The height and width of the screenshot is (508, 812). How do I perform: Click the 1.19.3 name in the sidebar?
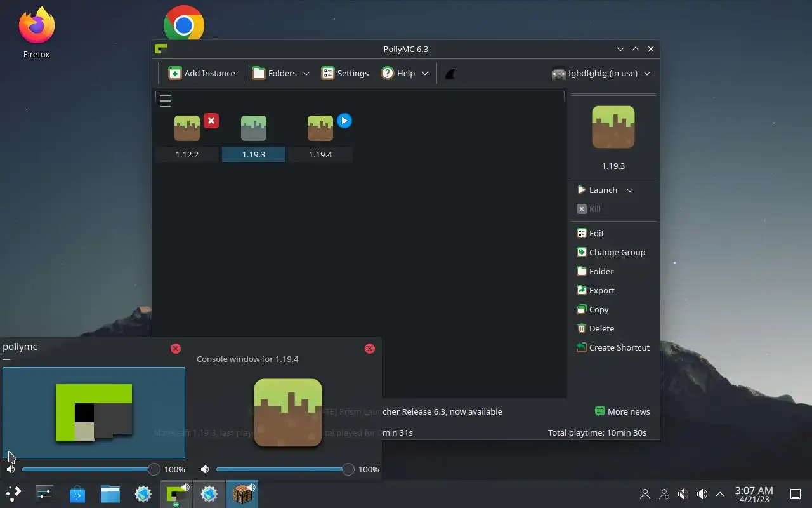coord(613,166)
